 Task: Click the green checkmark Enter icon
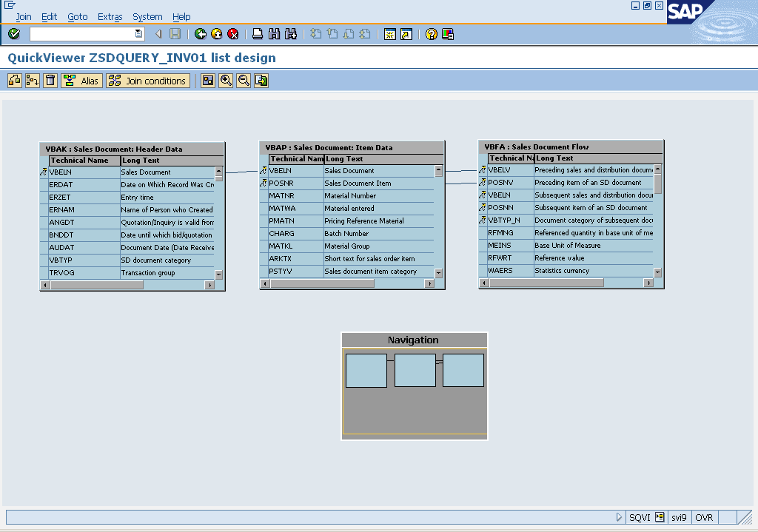pyautogui.click(x=13, y=34)
